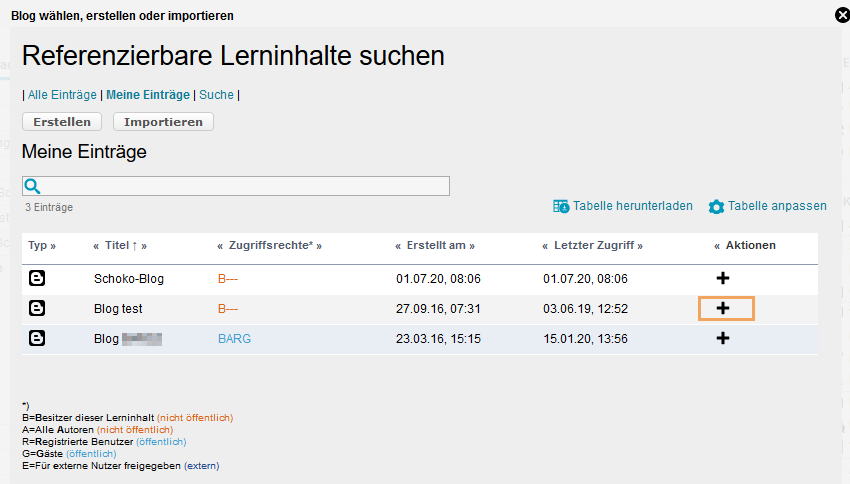This screenshot has width=850, height=484.
Task: Close the blog selection dialog
Action: pyautogui.click(x=842, y=15)
